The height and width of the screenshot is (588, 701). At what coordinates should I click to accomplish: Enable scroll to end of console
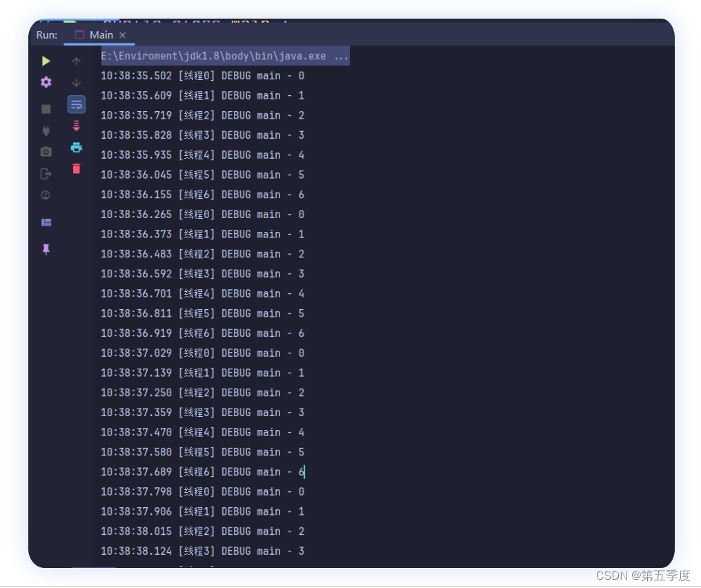(x=77, y=126)
